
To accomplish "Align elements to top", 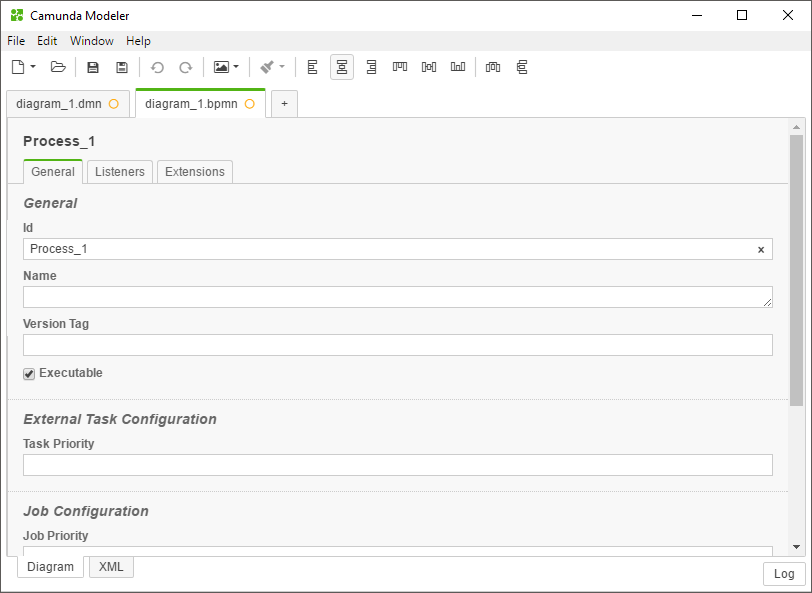I will pos(400,67).
